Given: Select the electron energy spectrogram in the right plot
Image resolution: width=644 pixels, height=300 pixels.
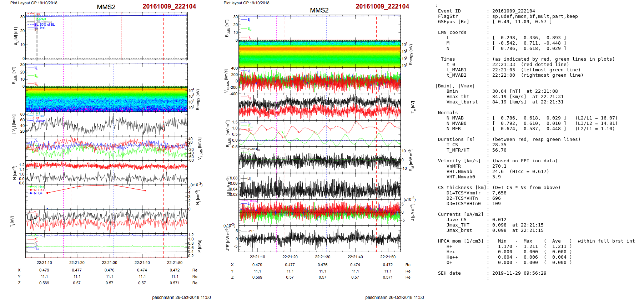Looking at the screenshot, I should click(x=320, y=54).
